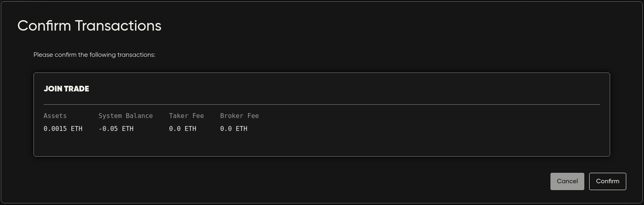Select the -0.05 ETH balance value

(116, 129)
